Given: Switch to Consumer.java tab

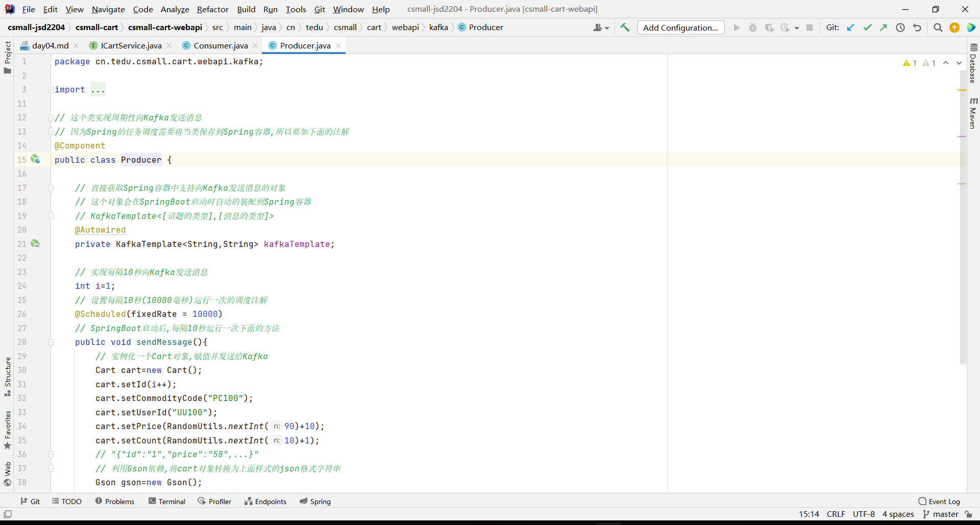Looking at the screenshot, I should pos(220,45).
